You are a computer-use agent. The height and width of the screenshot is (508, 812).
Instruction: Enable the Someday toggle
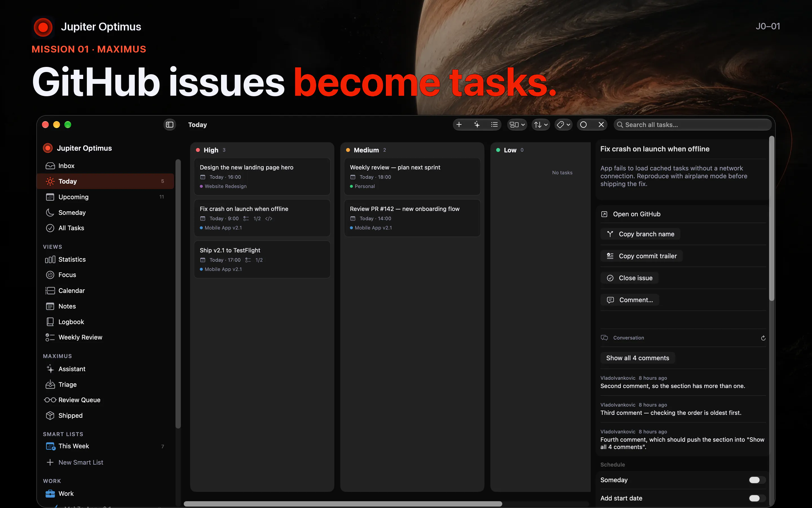click(x=757, y=480)
